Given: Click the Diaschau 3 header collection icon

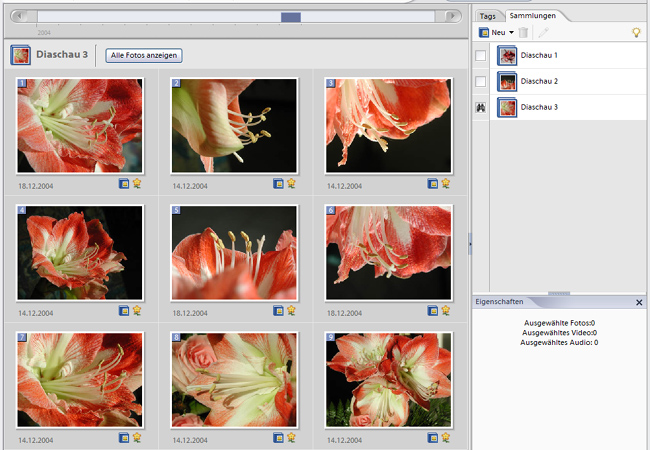Looking at the screenshot, I should 21,55.
